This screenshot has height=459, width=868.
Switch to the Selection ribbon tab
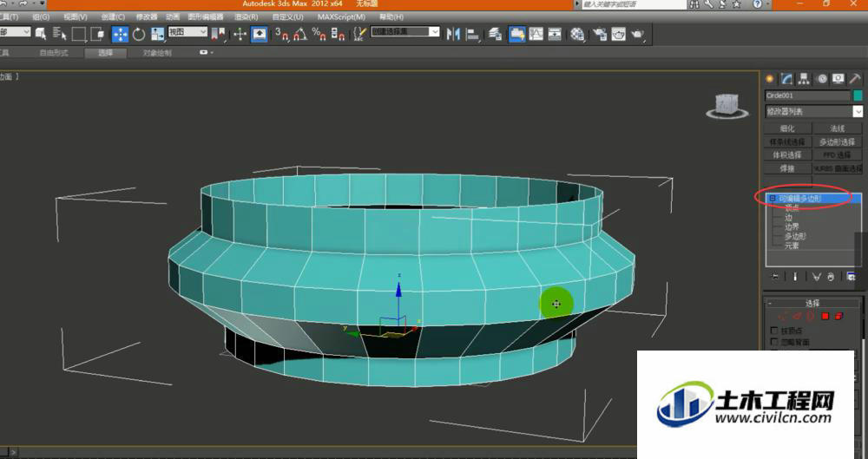pyautogui.click(x=106, y=53)
